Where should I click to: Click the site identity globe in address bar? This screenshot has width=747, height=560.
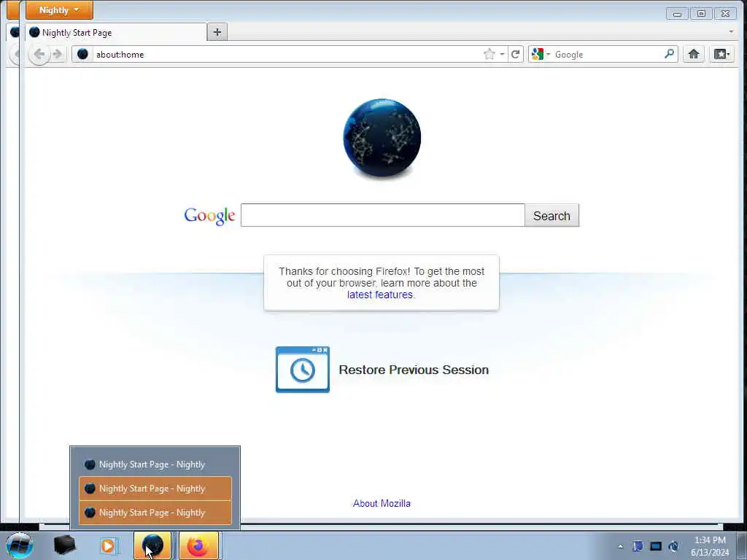pos(82,54)
